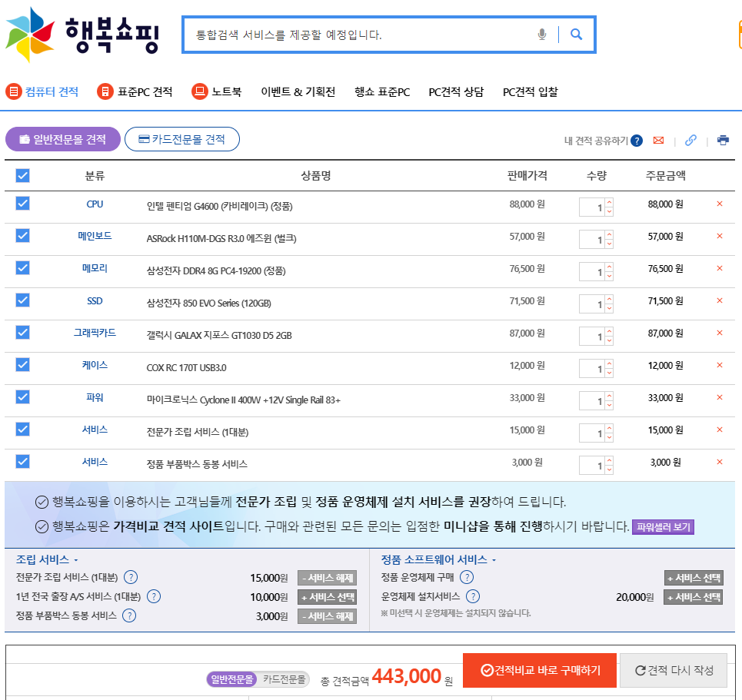Click the microphone voice search icon
Viewport: 742px width, 700px height.
[542, 35]
